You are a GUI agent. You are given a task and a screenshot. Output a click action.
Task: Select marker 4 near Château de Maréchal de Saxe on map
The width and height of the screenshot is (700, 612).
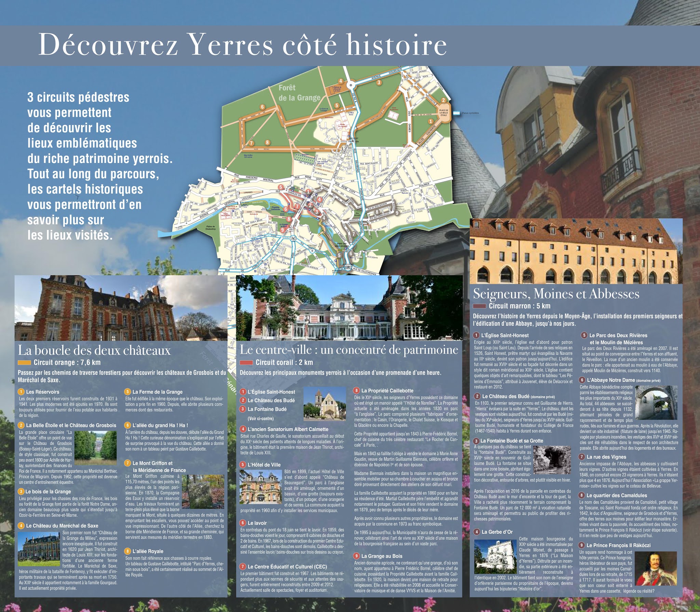point(341,81)
